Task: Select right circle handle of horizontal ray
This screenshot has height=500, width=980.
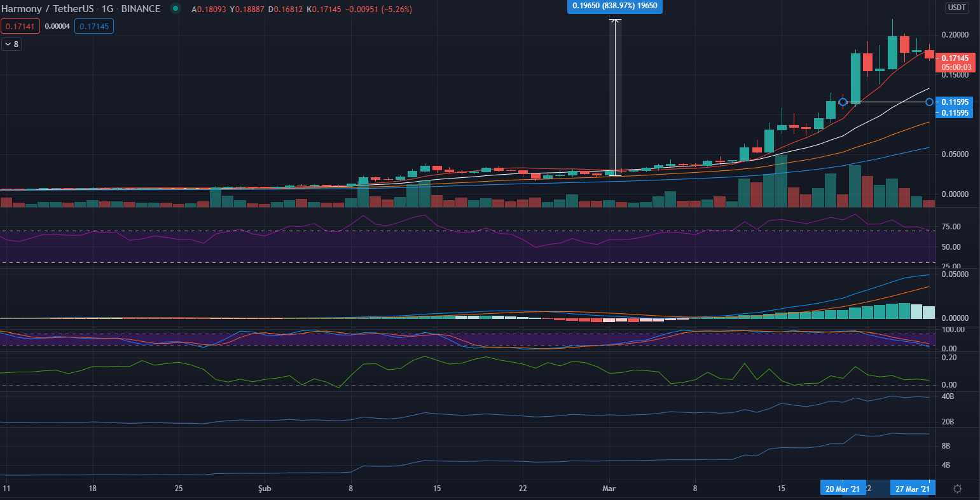Action: 929,102
